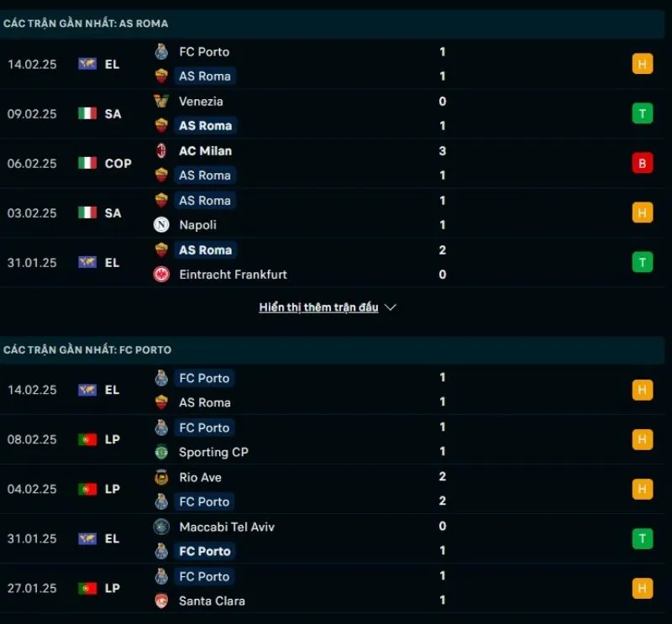Viewport: 672px width, 624px height.
Task: Click the Santa Clara club crest
Action: point(161,600)
